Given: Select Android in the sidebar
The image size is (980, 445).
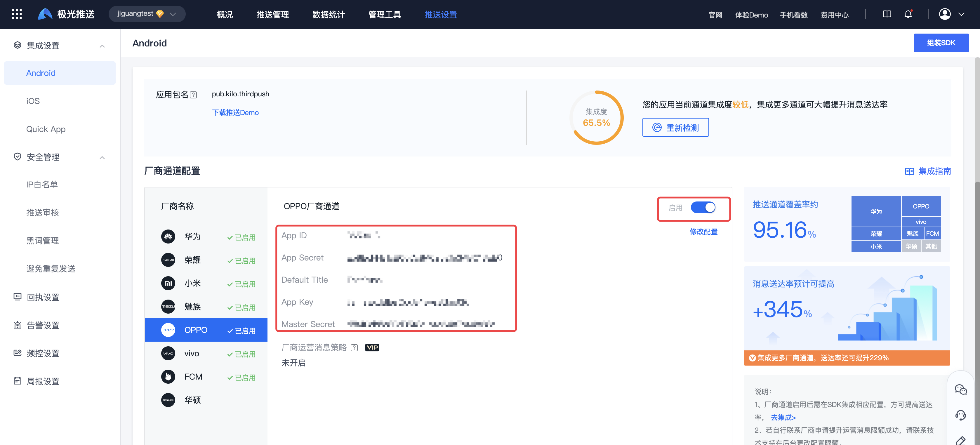Looking at the screenshot, I should coord(60,73).
